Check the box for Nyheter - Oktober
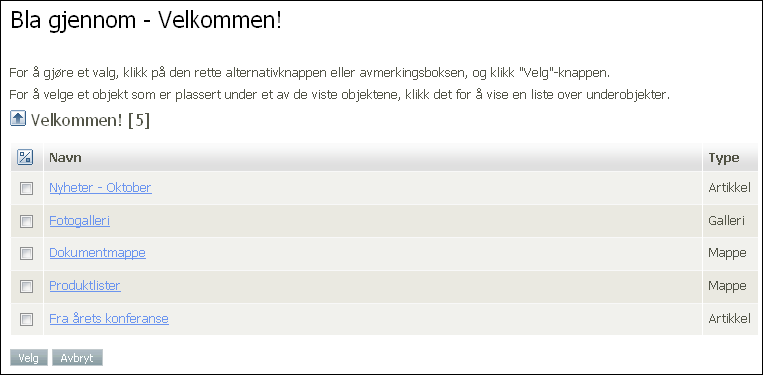 pyautogui.click(x=26, y=189)
